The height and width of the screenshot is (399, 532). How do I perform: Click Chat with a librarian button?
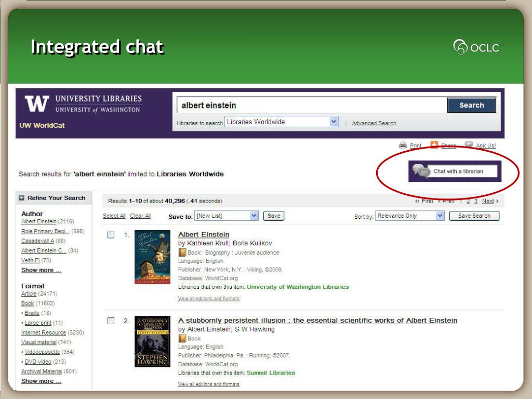[x=455, y=171]
